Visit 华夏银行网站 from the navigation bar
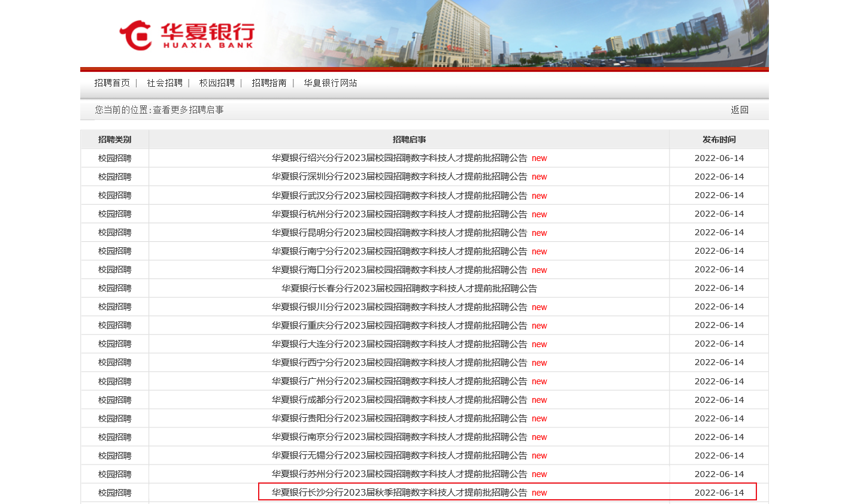The width and height of the screenshot is (848, 504). pyautogui.click(x=330, y=83)
